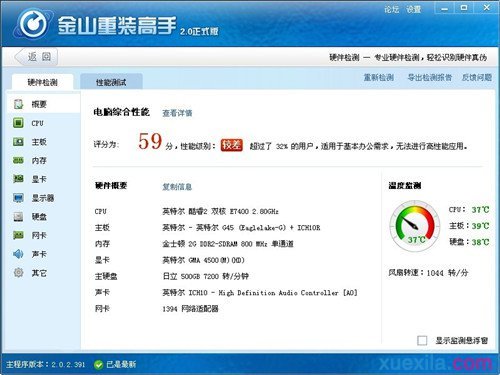
Task: Click hard disk temperature 38℃
Action: (x=480, y=242)
